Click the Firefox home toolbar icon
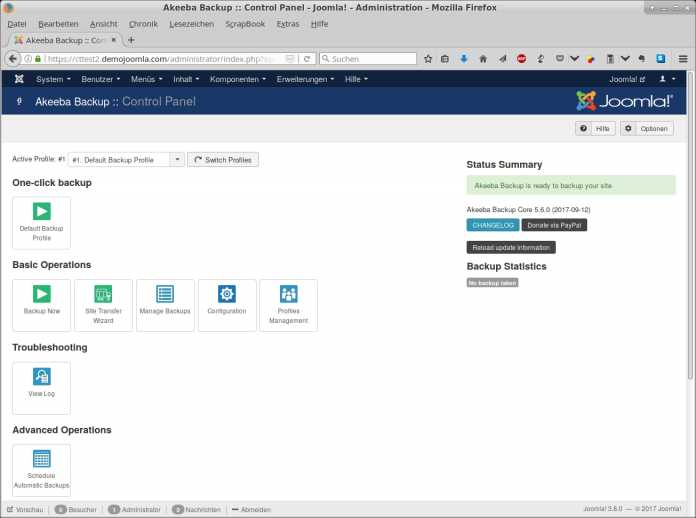The height and width of the screenshot is (518, 696). [483, 59]
